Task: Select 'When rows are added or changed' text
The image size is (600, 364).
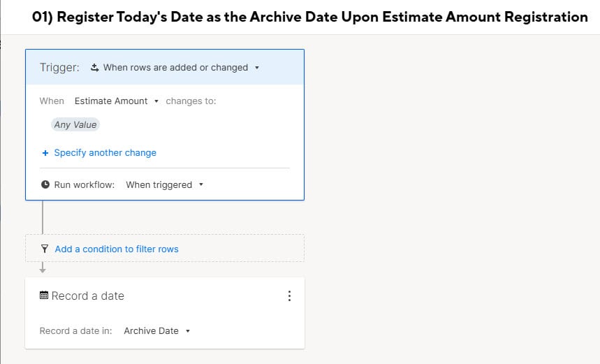Action: 175,67
